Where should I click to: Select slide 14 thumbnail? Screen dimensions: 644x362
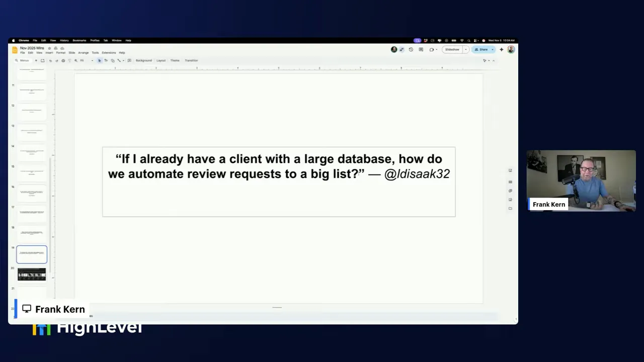tap(32, 152)
